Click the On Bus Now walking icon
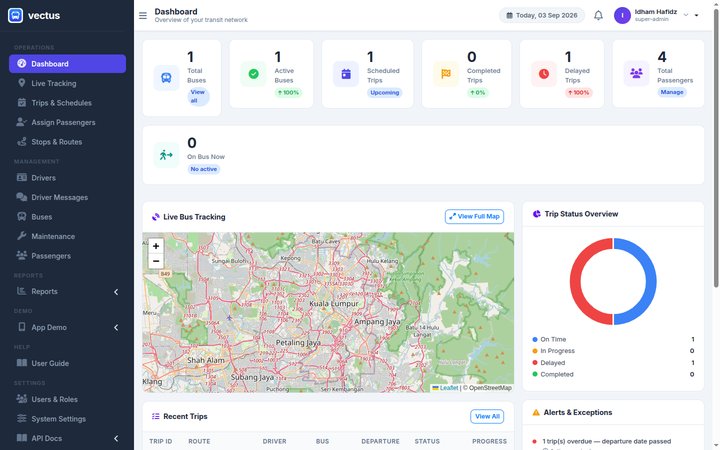Viewport: 720px width, 450px height. pyautogui.click(x=166, y=155)
